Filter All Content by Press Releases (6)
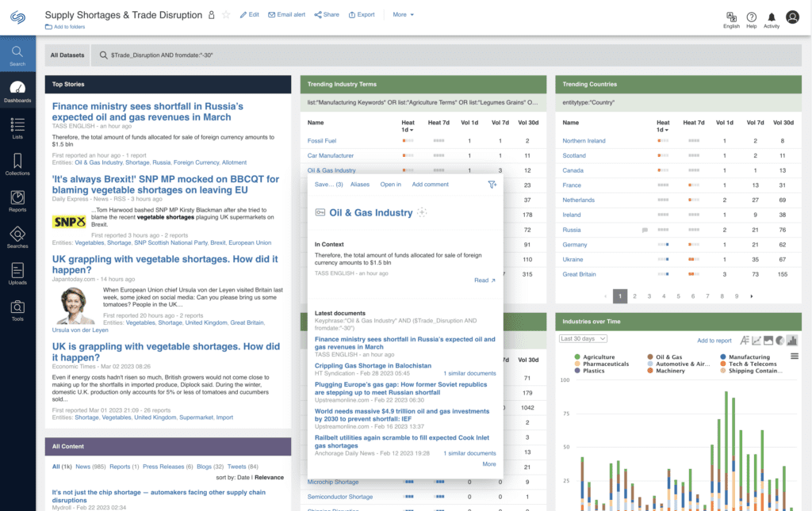 pos(168,467)
